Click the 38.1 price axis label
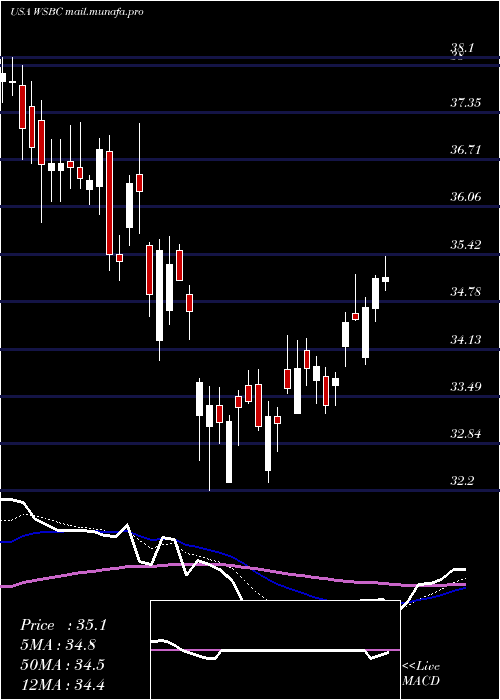Viewport: 500px width, 700px height. pos(463,48)
